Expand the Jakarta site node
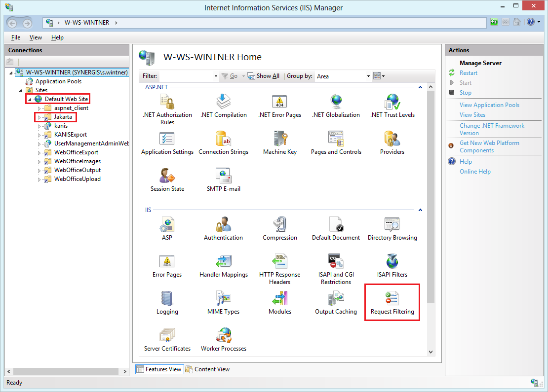Viewport: 548px width, 392px height. pyautogui.click(x=39, y=117)
